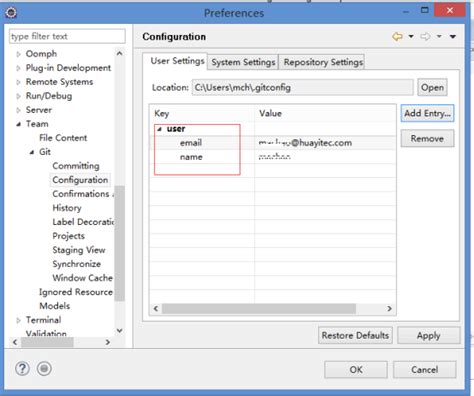Click the Value column header

(325, 113)
